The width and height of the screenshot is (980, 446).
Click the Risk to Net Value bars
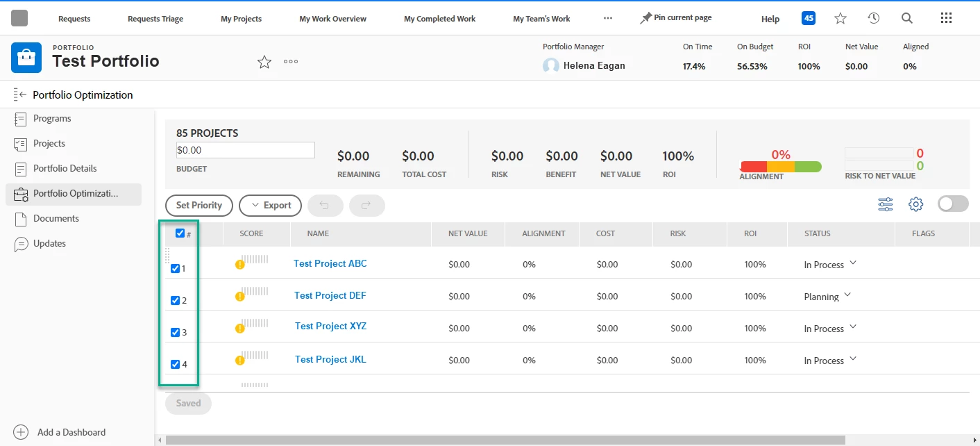point(879,160)
